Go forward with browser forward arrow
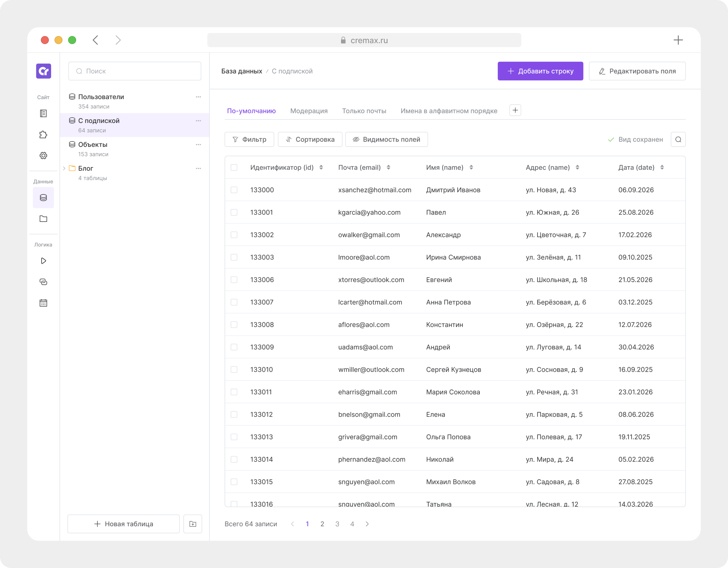This screenshot has width=728, height=568. [118, 40]
